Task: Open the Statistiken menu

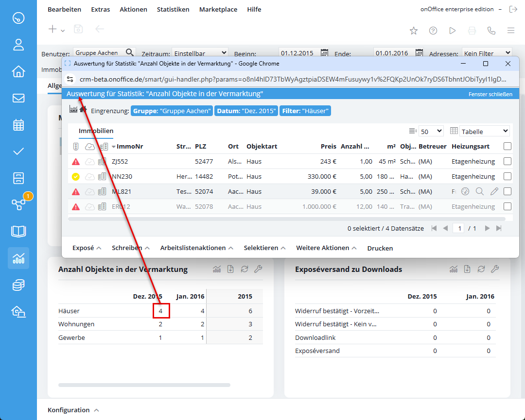Action: pos(173,9)
